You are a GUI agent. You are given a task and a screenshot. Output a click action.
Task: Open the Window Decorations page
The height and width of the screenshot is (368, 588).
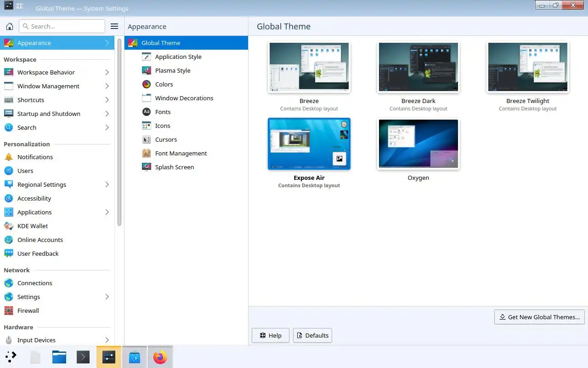pos(186,98)
